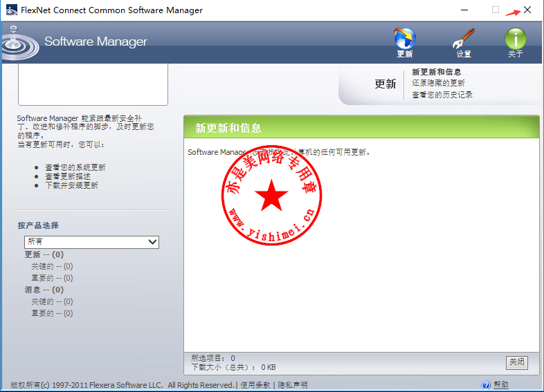
Task: Click the 查看您的系统更新 bullet text
Action: pyautogui.click(x=75, y=167)
